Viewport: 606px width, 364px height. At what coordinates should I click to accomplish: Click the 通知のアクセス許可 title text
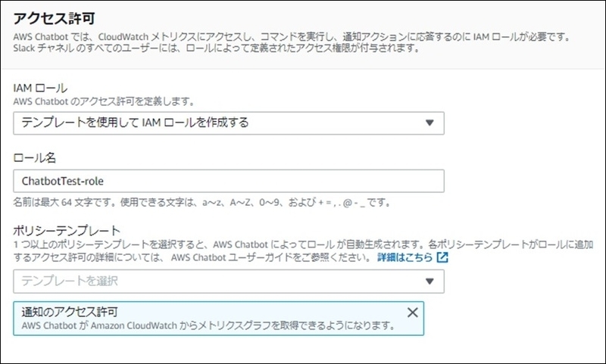[70, 312]
